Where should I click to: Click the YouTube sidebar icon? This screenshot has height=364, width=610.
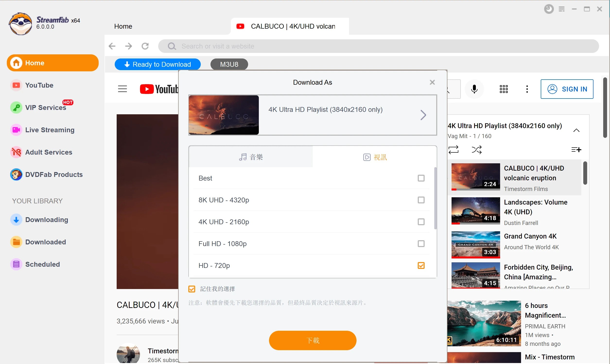click(x=16, y=85)
